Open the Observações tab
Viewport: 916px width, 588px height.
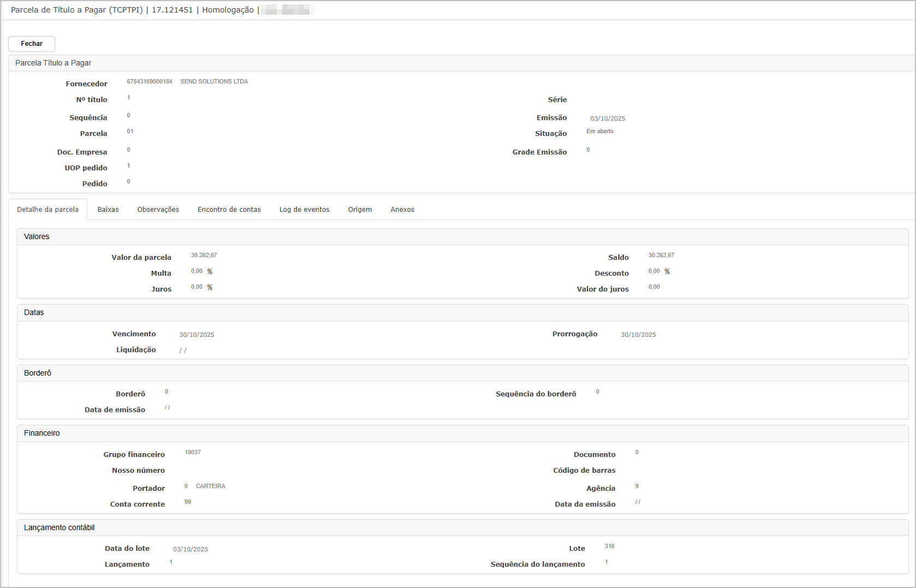158,210
